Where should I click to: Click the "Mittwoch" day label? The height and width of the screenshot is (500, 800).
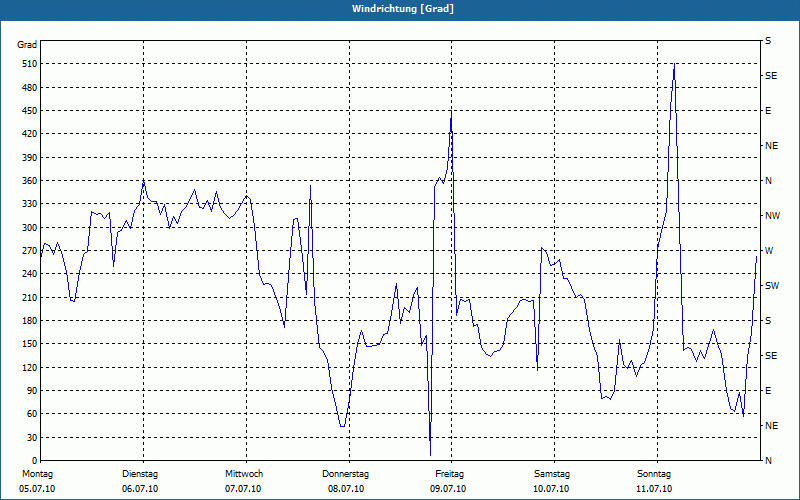click(244, 474)
